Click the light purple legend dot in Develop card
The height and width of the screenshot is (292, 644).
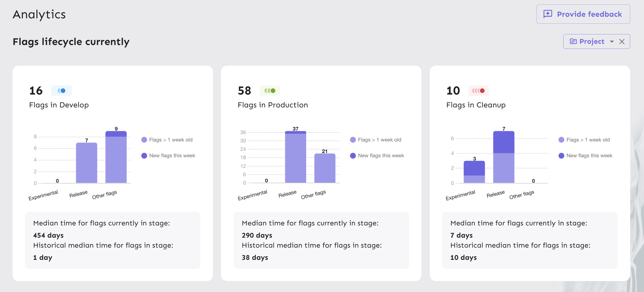pyautogui.click(x=143, y=140)
